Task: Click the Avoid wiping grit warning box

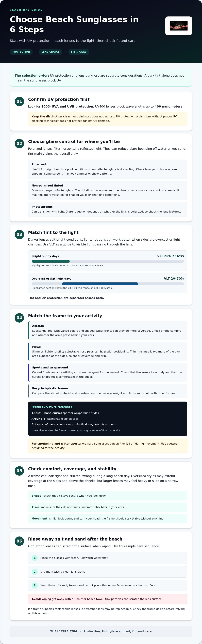Action: click(108, 599)
